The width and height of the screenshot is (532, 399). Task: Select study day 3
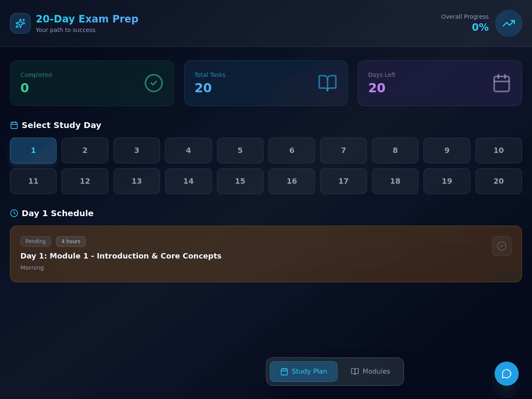(137, 150)
